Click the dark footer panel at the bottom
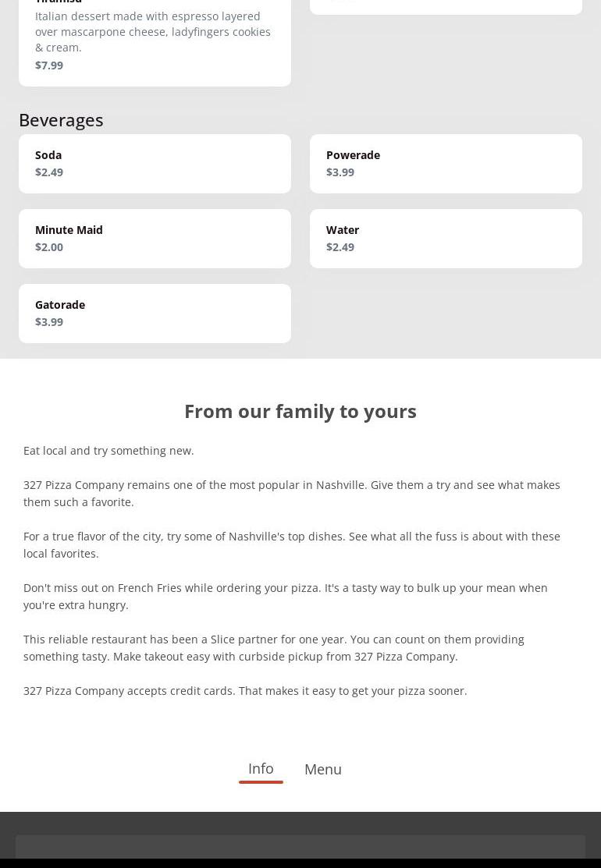The image size is (601, 868). point(300,847)
